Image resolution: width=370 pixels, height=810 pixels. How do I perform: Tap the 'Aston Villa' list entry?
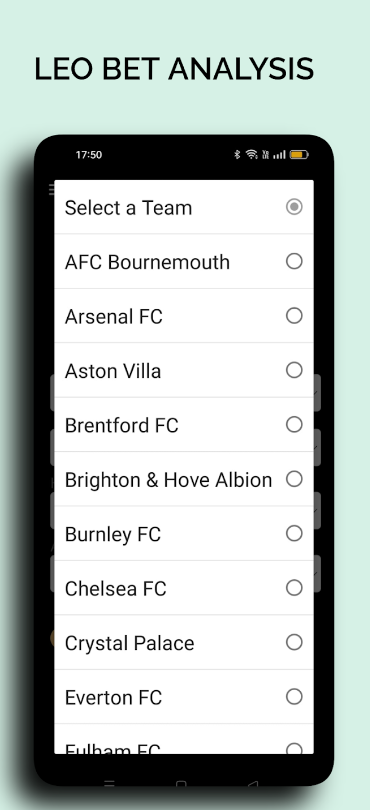pyautogui.click(x=183, y=370)
